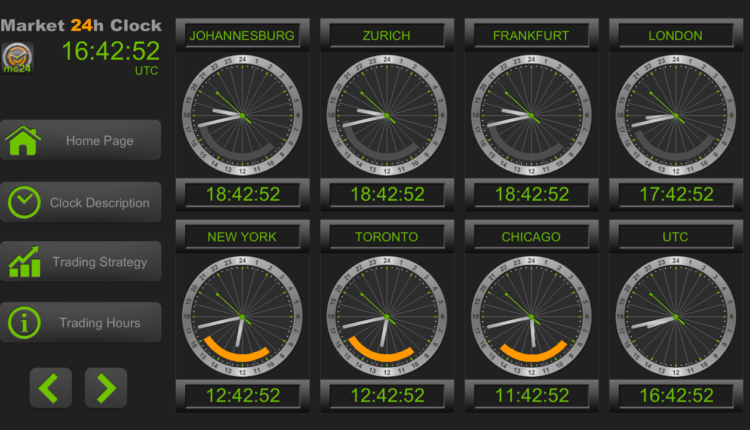Click the mc24 app logo icon
The image size is (750, 430).
pos(17,58)
